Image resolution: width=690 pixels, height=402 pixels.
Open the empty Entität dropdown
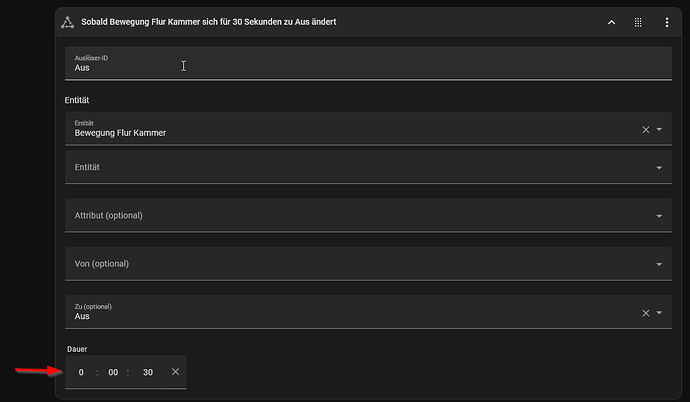tap(368, 167)
